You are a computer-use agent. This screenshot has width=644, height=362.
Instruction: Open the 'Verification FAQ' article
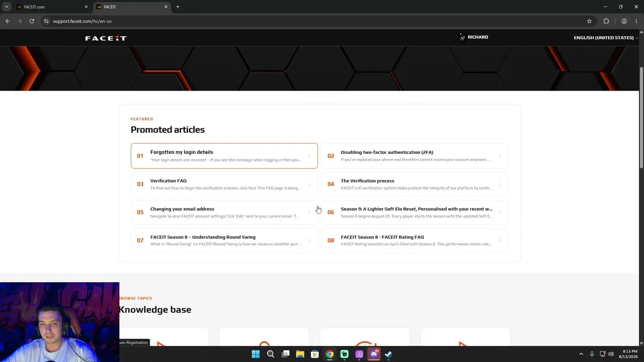[x=224, y=184]
